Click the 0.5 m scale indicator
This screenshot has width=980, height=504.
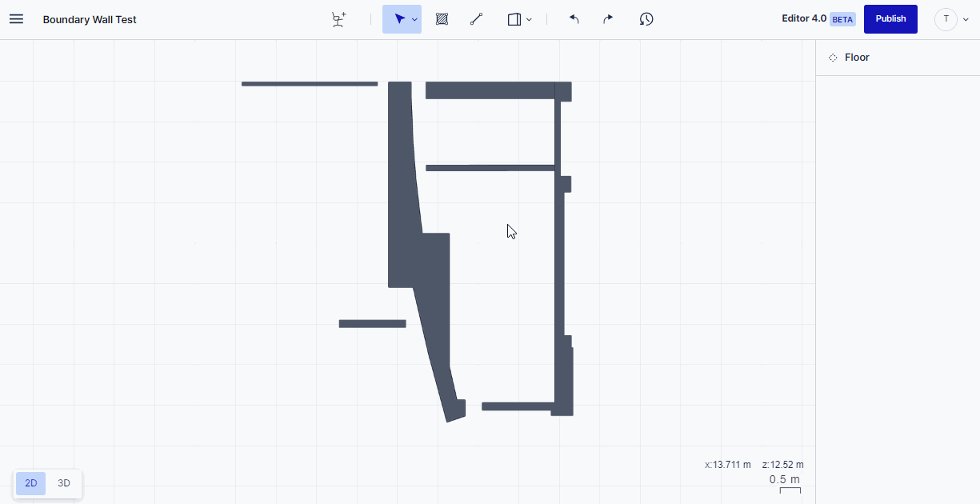coord(785,479)
